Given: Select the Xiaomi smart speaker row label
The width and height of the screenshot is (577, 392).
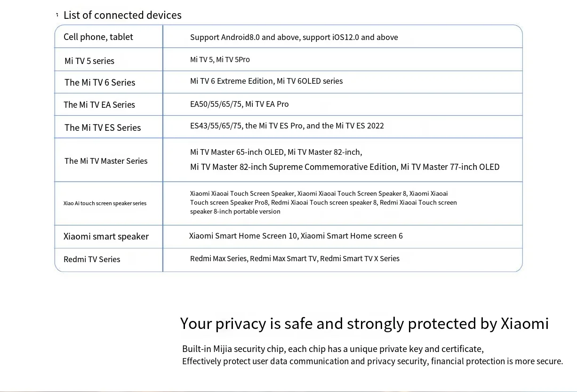Looking at the screenshot, I should (x=106, y=236).
